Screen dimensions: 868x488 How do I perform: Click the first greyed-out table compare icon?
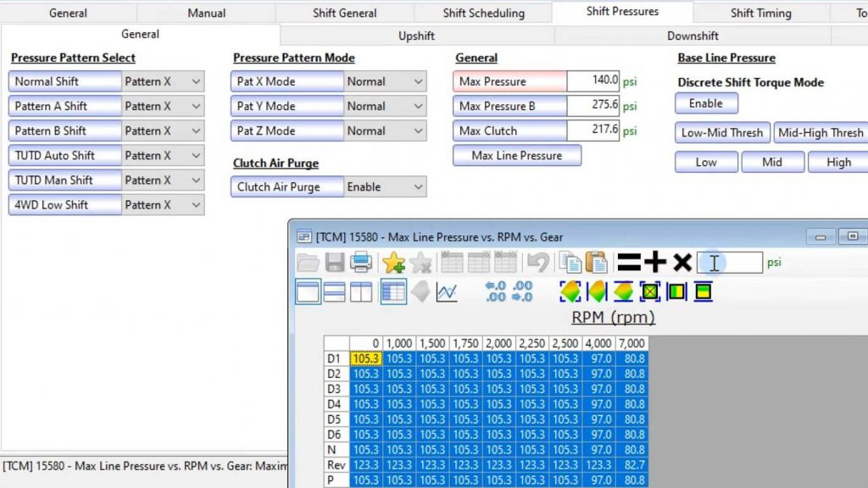click(453, 263)
